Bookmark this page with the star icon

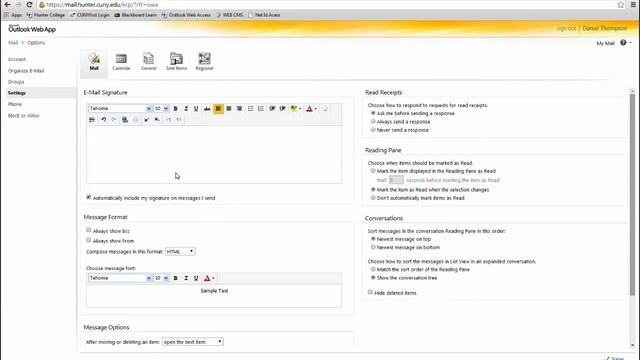click(x=620, y=4)
